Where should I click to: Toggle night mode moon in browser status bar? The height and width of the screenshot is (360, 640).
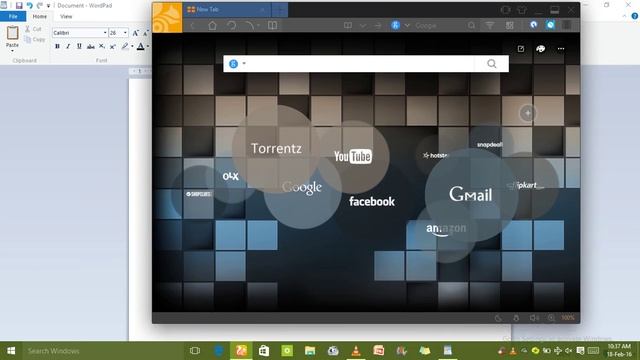tap(498, 318)
